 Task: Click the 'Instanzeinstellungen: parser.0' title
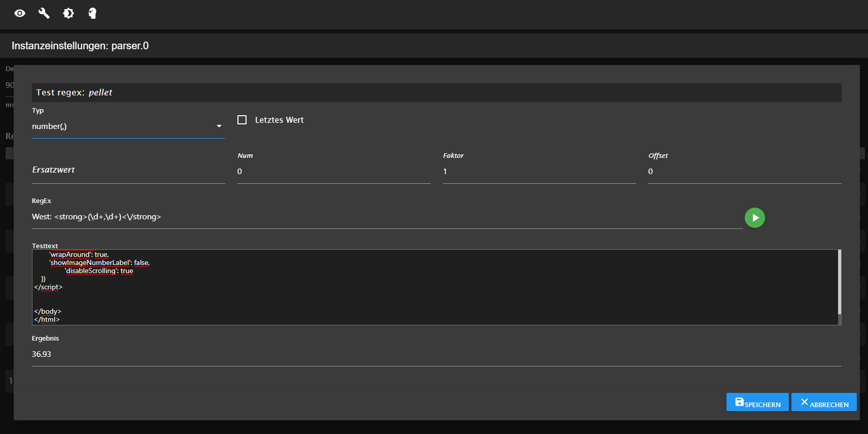pyautogui.click(x=80, y=46)
